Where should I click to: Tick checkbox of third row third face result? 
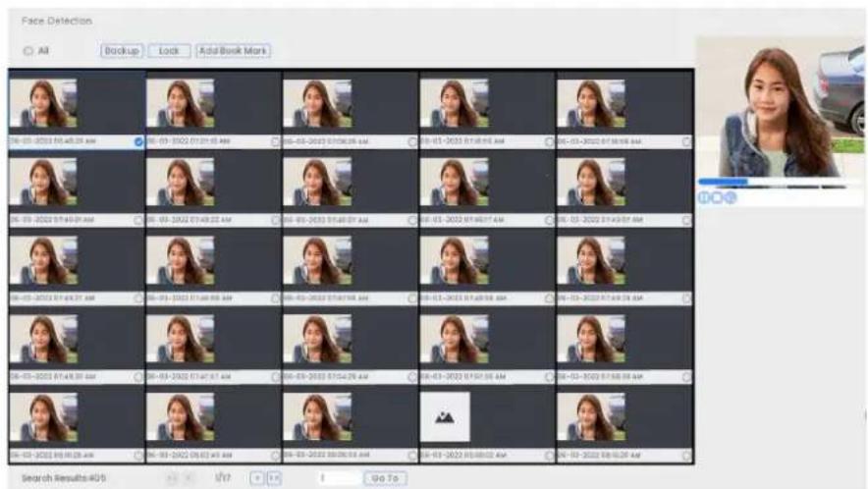point(412,299)
